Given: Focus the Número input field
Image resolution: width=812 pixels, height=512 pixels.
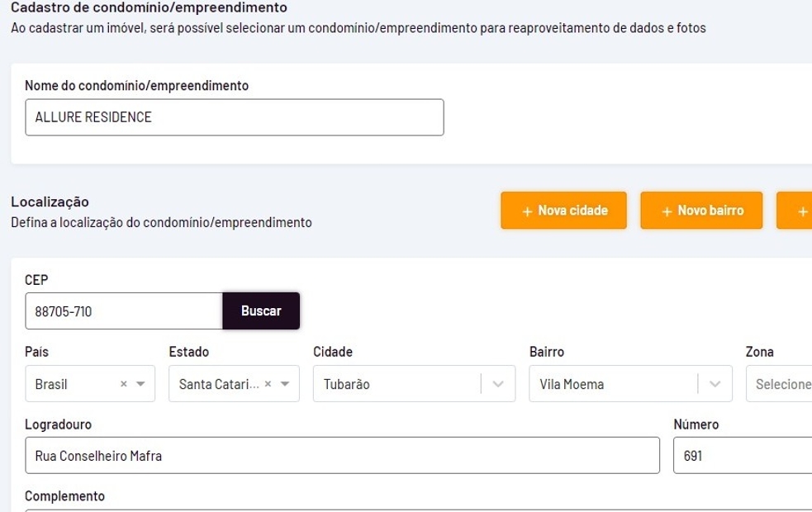Looking at the screenshot, I should [x=743, y=455].
